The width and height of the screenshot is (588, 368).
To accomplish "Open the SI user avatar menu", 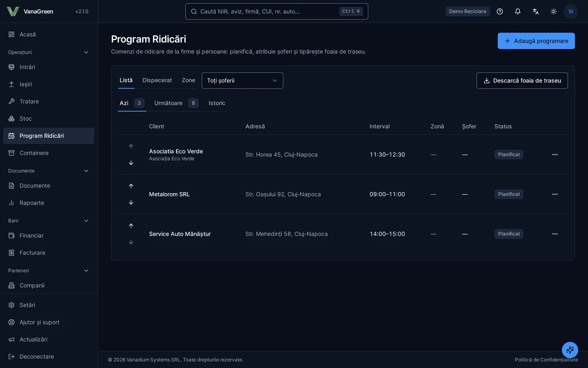I will coord(571,11).
